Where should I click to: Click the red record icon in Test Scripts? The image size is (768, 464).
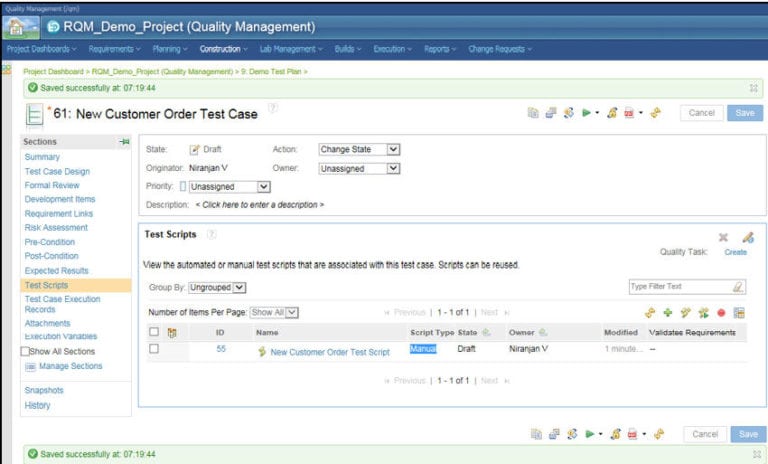click(x=721, y=313)
